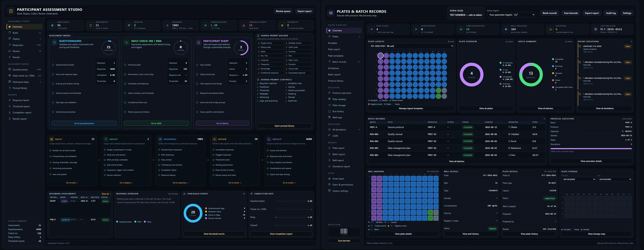Click the Daily Check-ins / EMA pulse icon
644x250 pixels.
(126, 42)
